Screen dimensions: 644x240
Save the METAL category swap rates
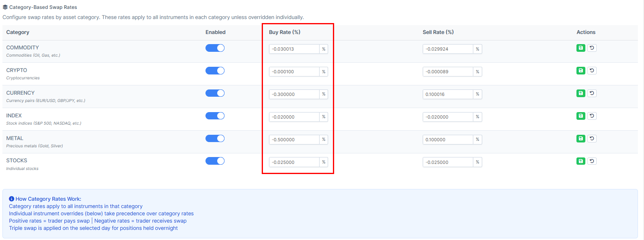point(580,139)
